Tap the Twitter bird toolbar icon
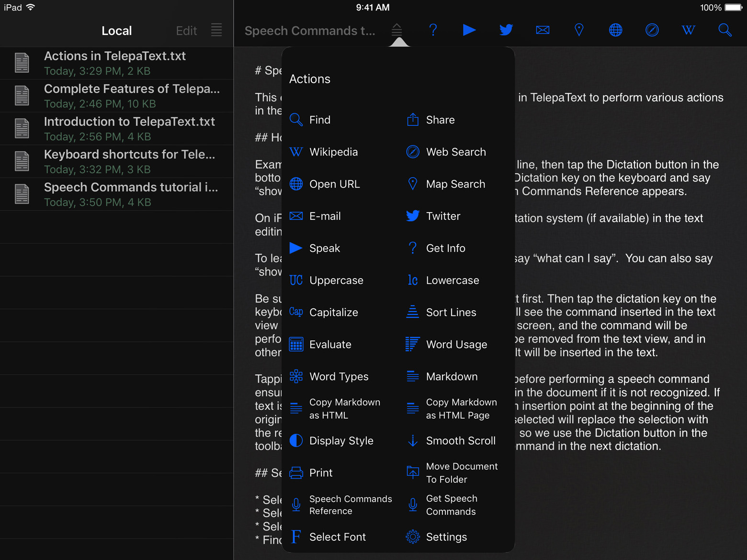The height and width of the screenshot is (560, 747). [x=506, y=30]
